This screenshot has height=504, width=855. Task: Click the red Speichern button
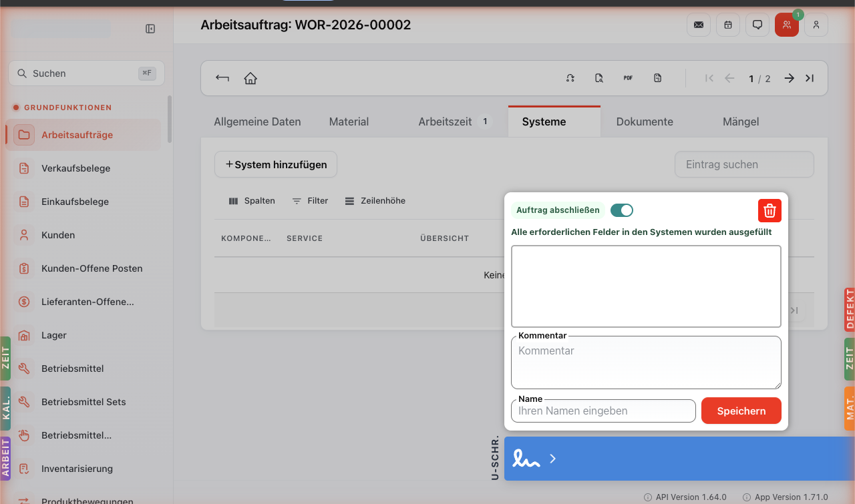tap(741, 411)
